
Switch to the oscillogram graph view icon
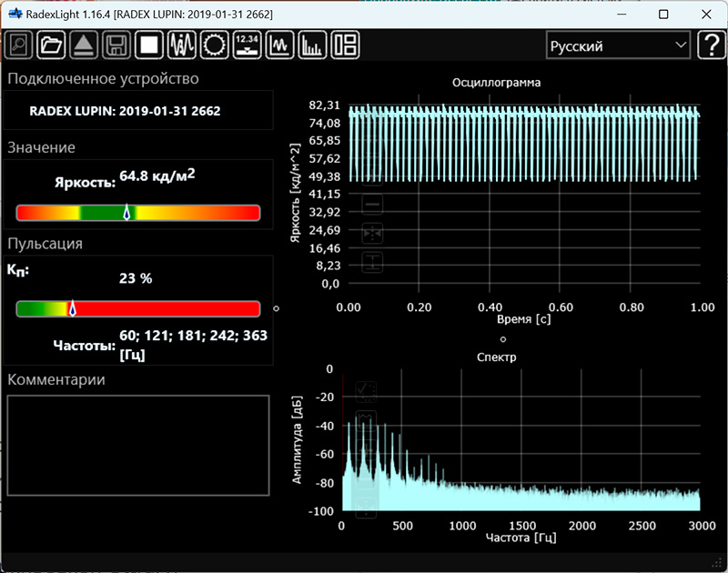click(x=280, y=45)
